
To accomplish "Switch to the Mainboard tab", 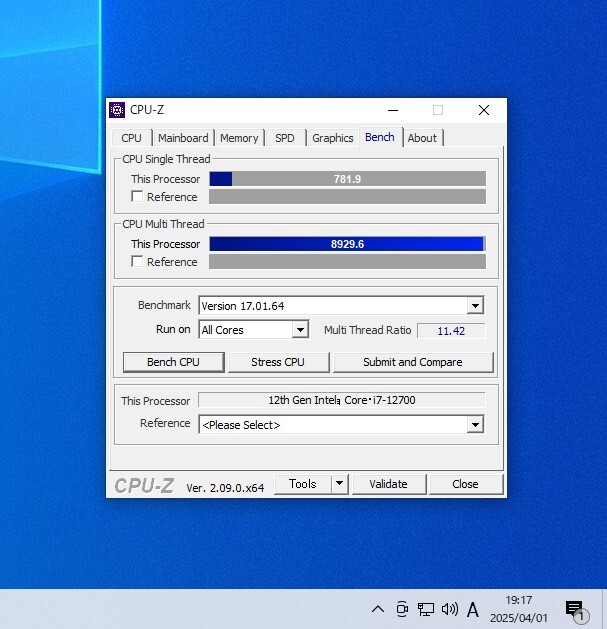I will (183, 138).
